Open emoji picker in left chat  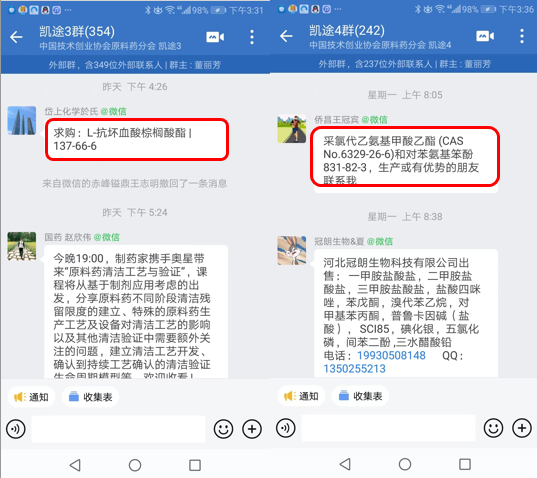(x=223, y=429)
